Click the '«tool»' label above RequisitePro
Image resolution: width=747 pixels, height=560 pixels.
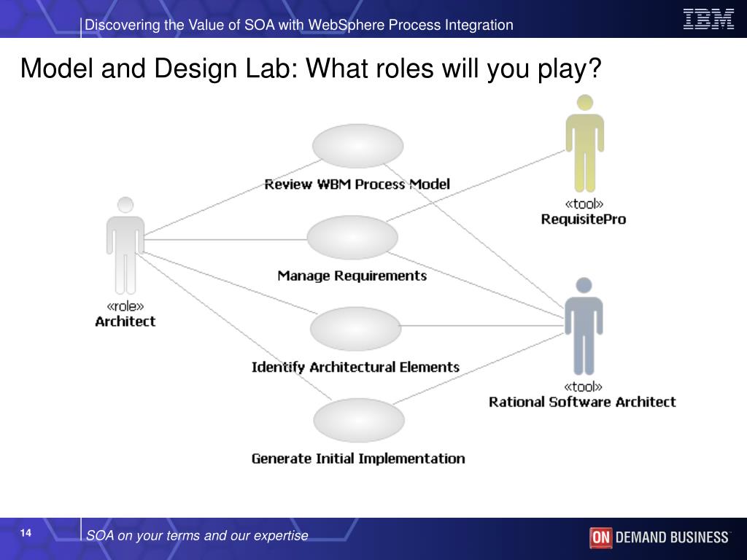[584, 204]
